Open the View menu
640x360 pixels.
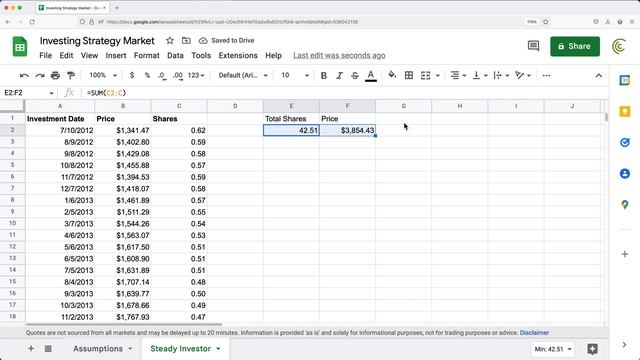pos(89,56)
